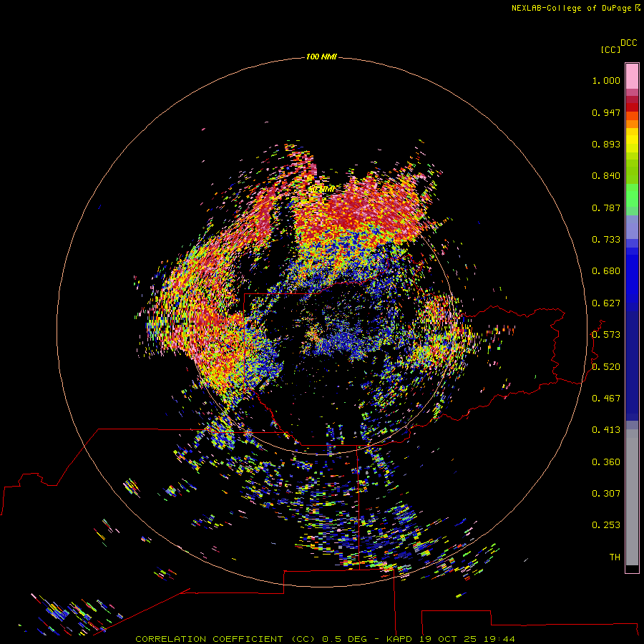This screenshot has height=644, width=644.
Task: Select the 0.680 scale value
Action: point(606,271)
